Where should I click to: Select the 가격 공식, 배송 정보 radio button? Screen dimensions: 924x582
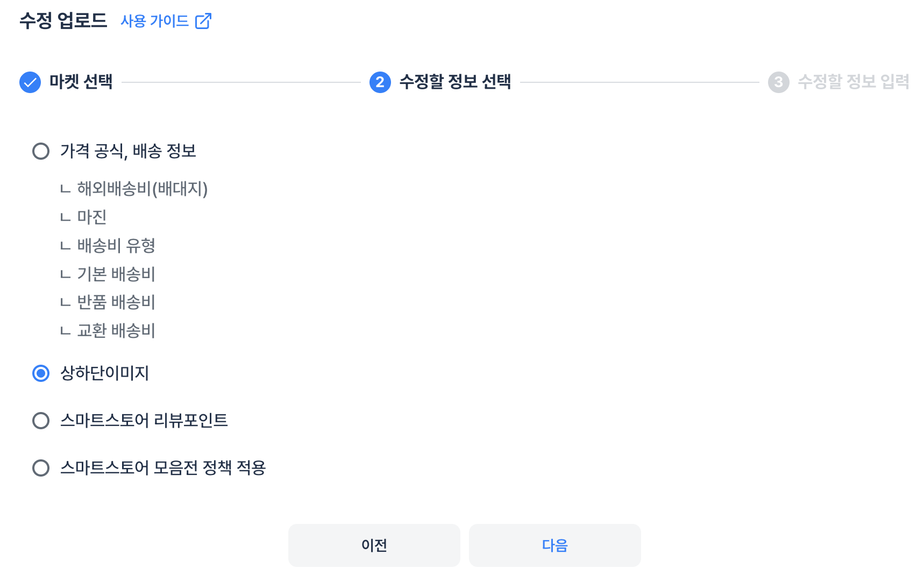40,152
